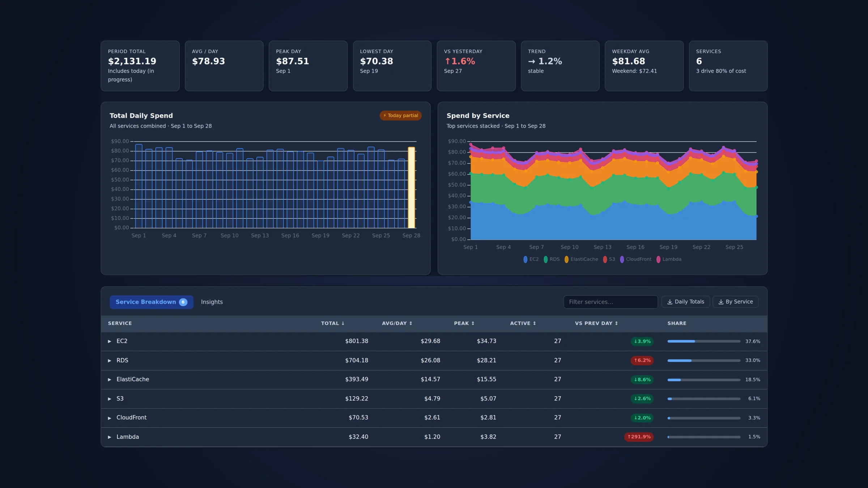
Task: Click CloudFront total $70.53 cell
Action: click(x=358, y=418)
